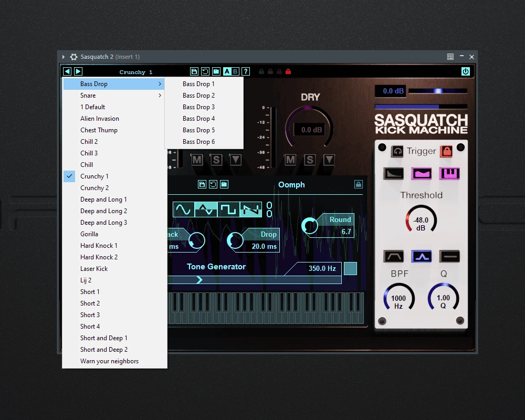Select the Laser Kick preset

tap(114, 269)
